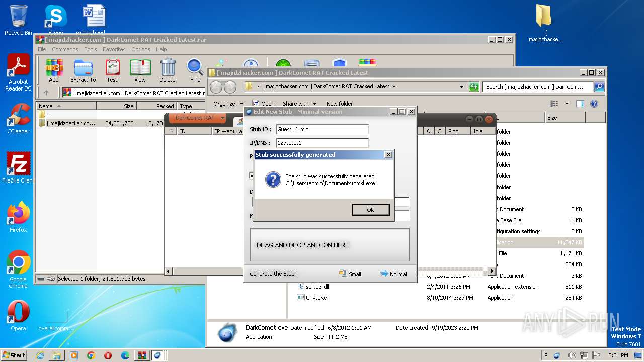The height and width of the screenshot is (362, 644).
Task: Click the Delete icon in WinRAR
Action: (x=168, y=71)
